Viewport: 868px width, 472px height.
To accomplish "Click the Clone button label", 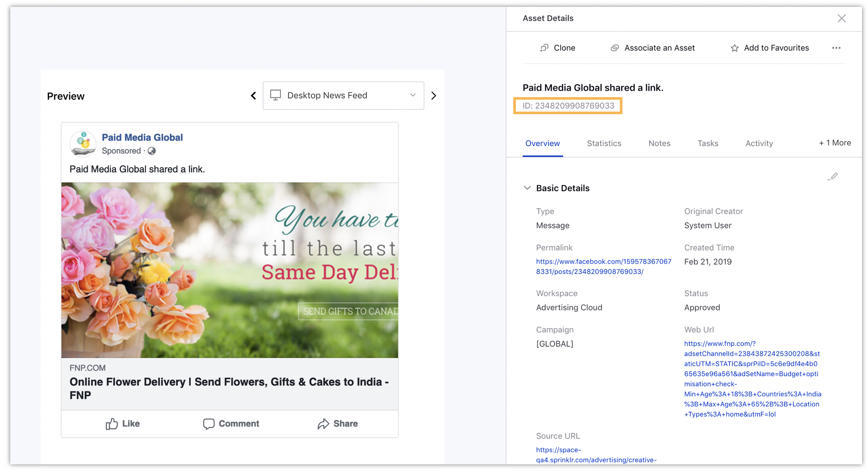I will pos(564,48).
